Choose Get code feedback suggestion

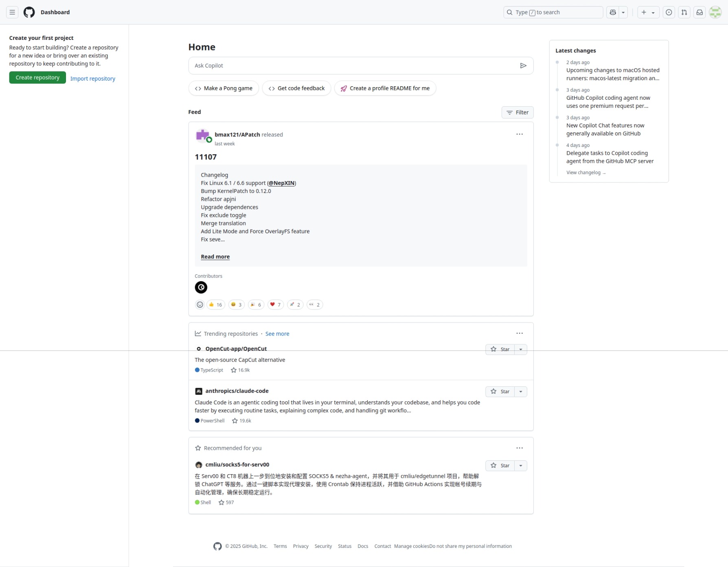tap(296, 88)
